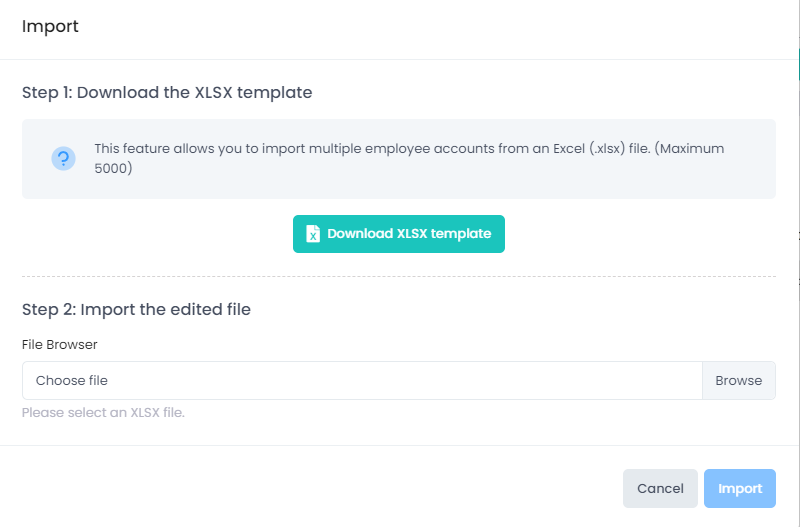Screen dimensions: 800x527
Task: Click the 'Please select an XLSX file' hint
Action: point(103,412)
